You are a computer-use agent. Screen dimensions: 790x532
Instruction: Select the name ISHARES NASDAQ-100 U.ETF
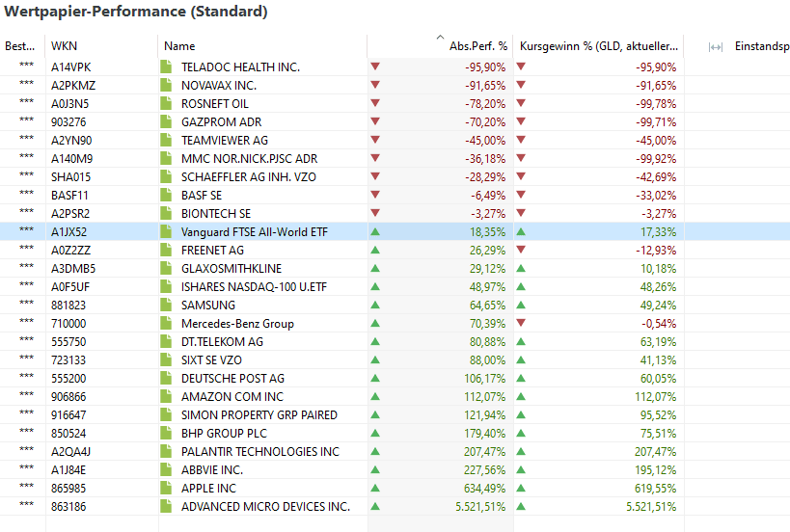[254, 287]
